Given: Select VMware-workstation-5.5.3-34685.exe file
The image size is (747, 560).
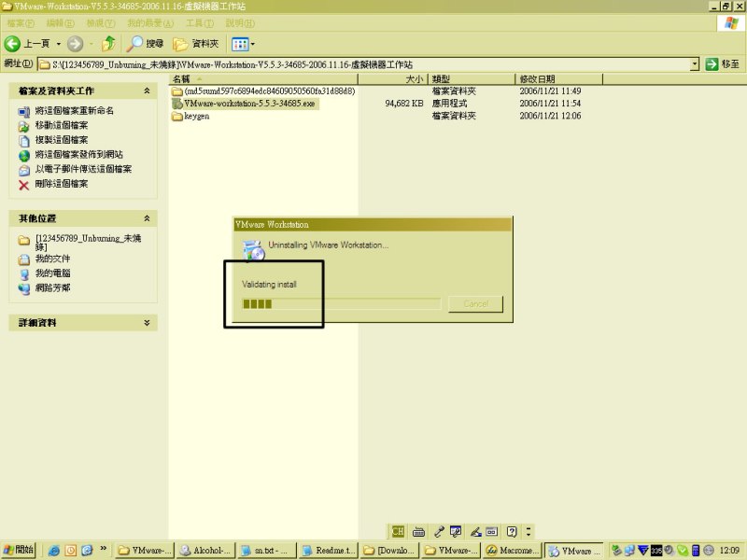Looking at the screenshot, I should coord(245,104).
